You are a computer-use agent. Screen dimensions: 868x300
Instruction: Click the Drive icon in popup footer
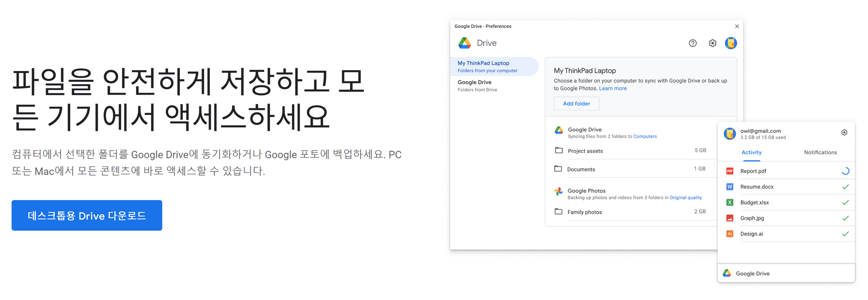pyautogui.click(x=727, y=273)
